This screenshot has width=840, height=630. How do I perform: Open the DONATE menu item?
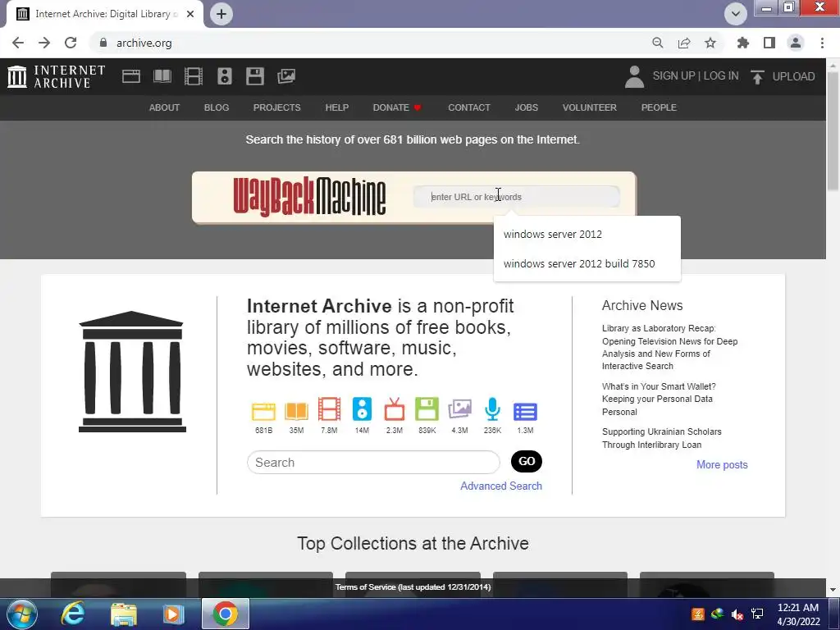397,107
